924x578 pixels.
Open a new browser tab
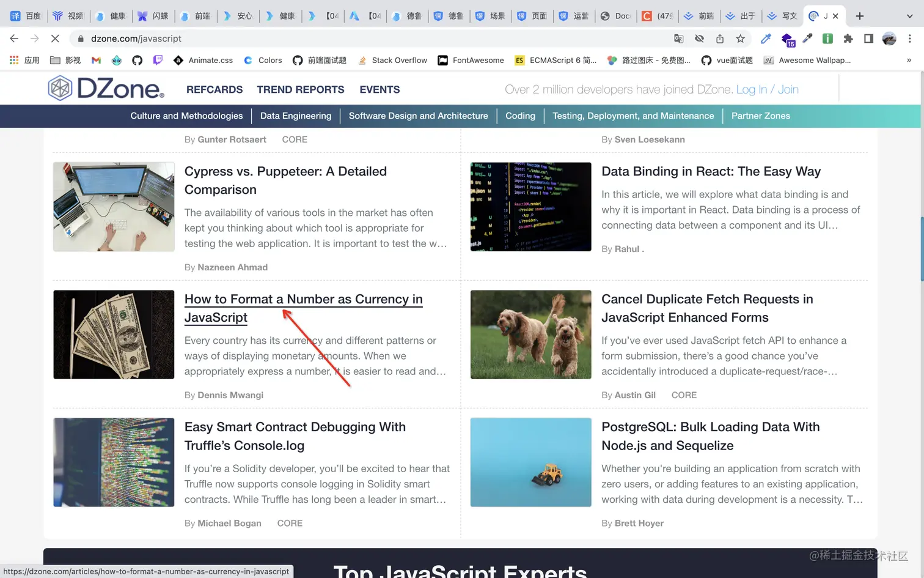click(860, 16)
